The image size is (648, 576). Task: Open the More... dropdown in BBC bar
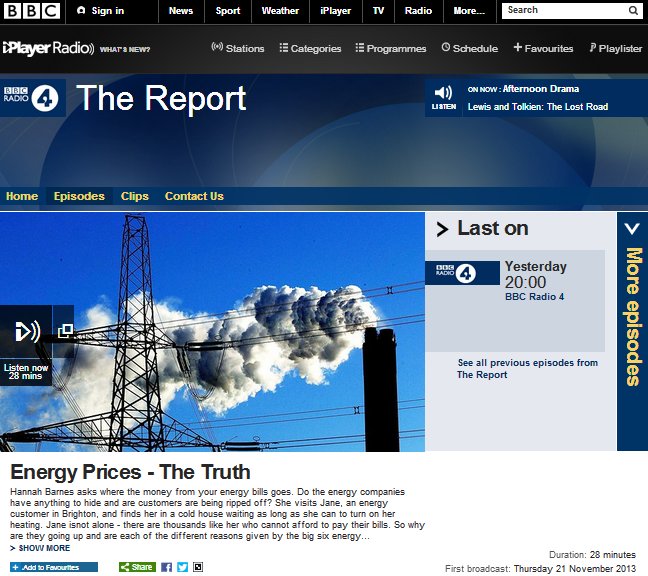[x=469, y=11]
